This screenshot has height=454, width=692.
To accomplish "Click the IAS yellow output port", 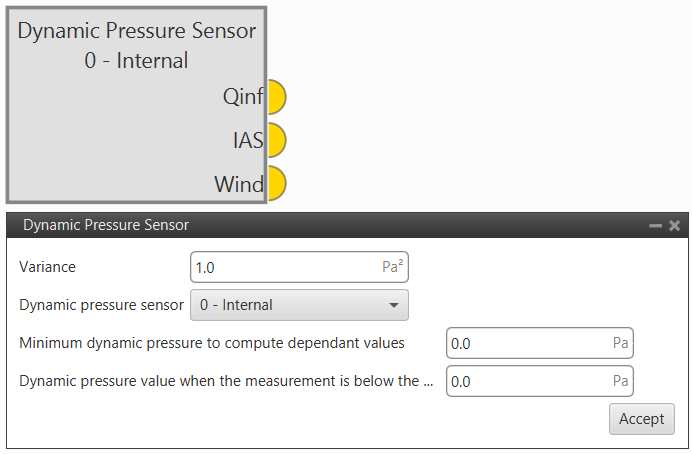I will [x=275, y=141].
